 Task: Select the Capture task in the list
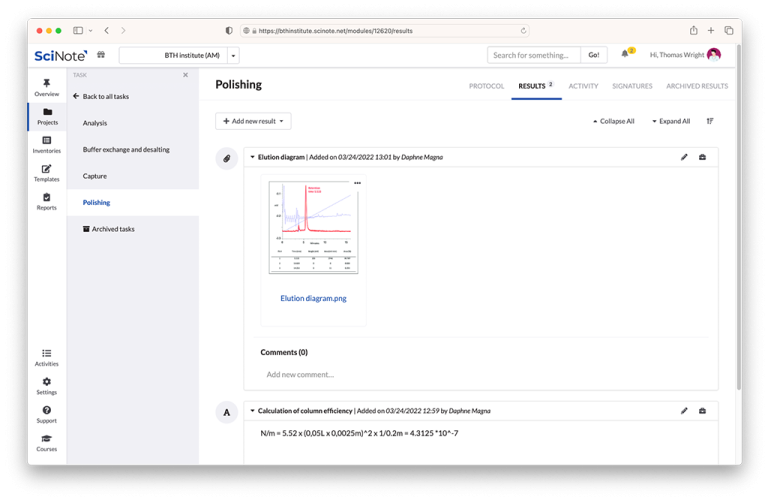click(x=95, y=176)
